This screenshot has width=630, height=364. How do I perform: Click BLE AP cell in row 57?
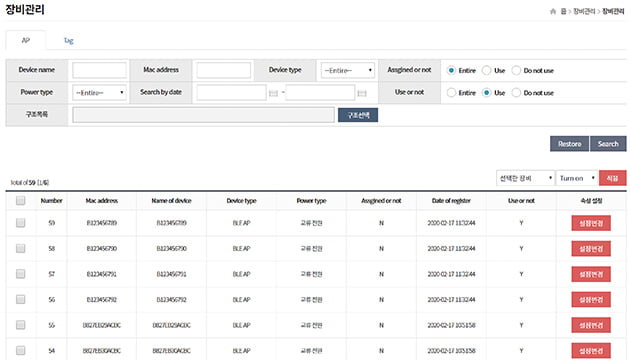tap(241, 274)
